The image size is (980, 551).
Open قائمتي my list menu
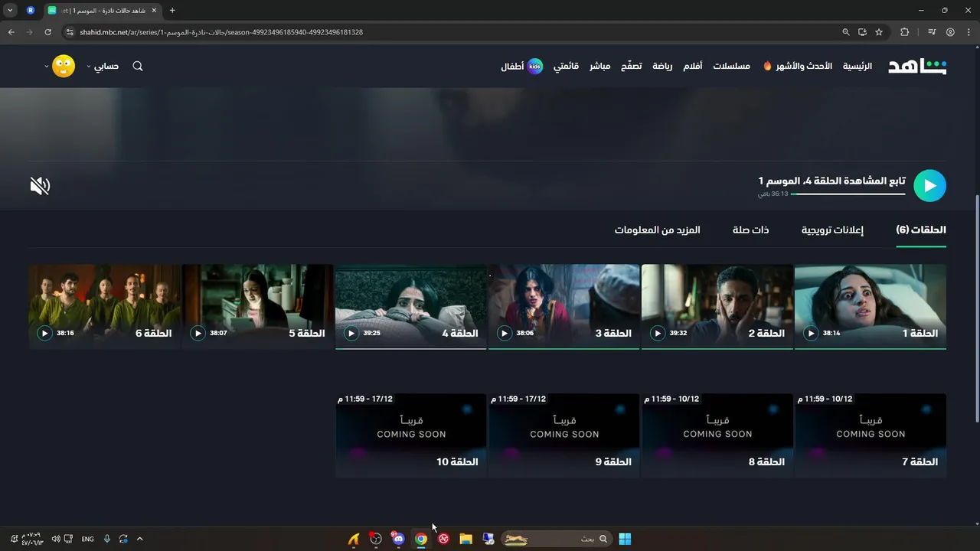pos(567,66)
